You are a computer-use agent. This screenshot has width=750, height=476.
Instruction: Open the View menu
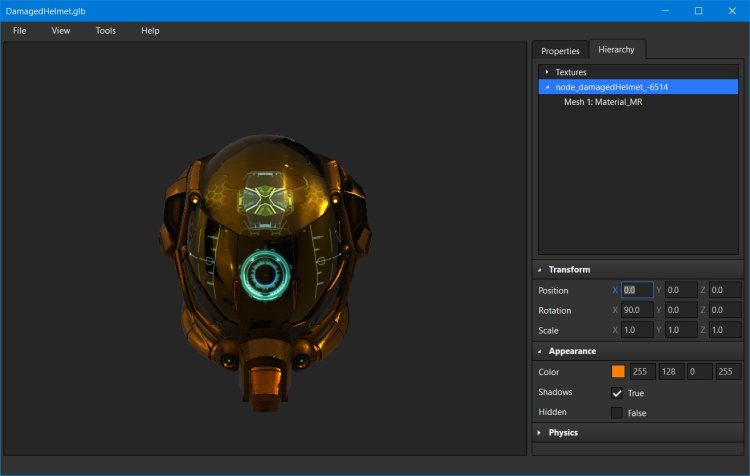coord(61,31)
